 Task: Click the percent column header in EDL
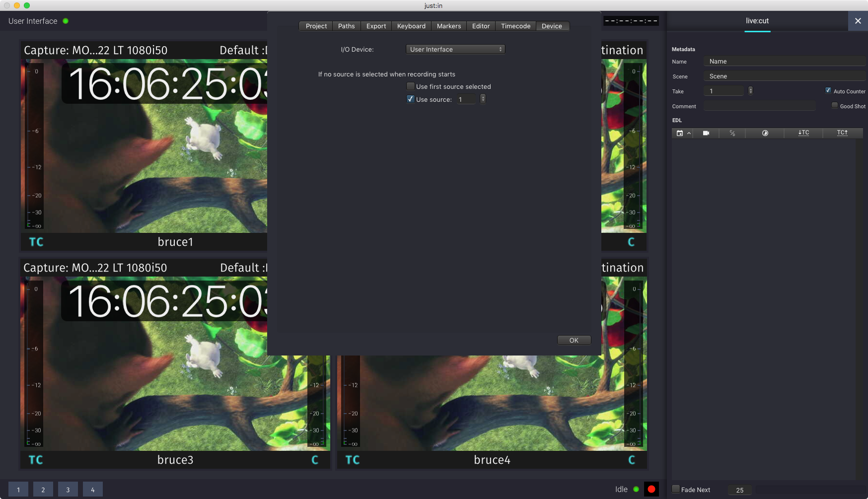click(732, 133)
